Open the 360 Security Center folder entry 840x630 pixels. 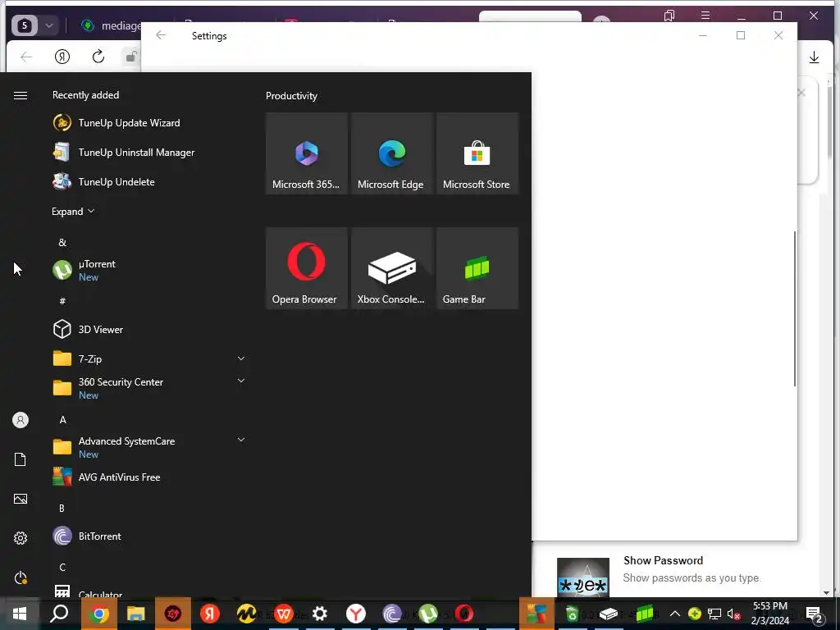pyautogui.click(x=121, y=388)
